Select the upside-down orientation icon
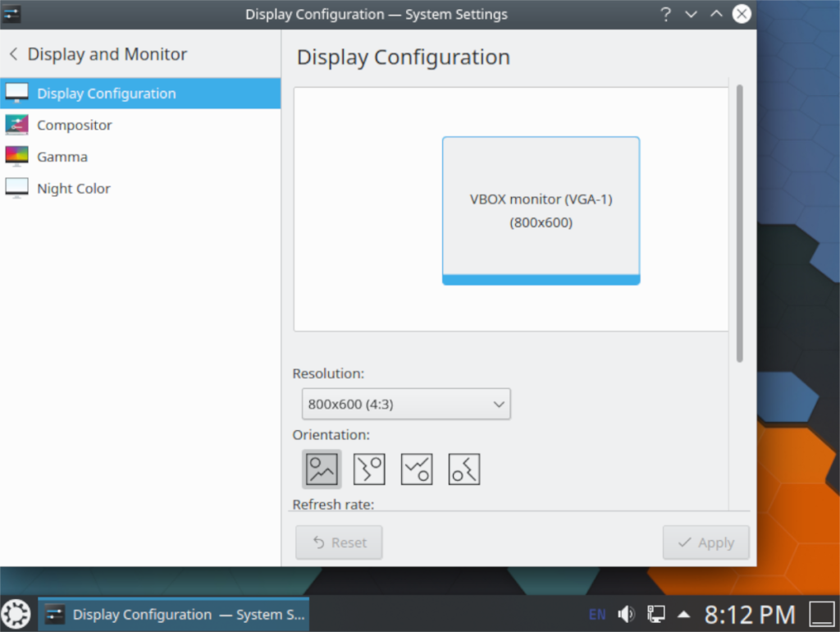The width and height of the screenshot is (840, 632). (417, 469)
